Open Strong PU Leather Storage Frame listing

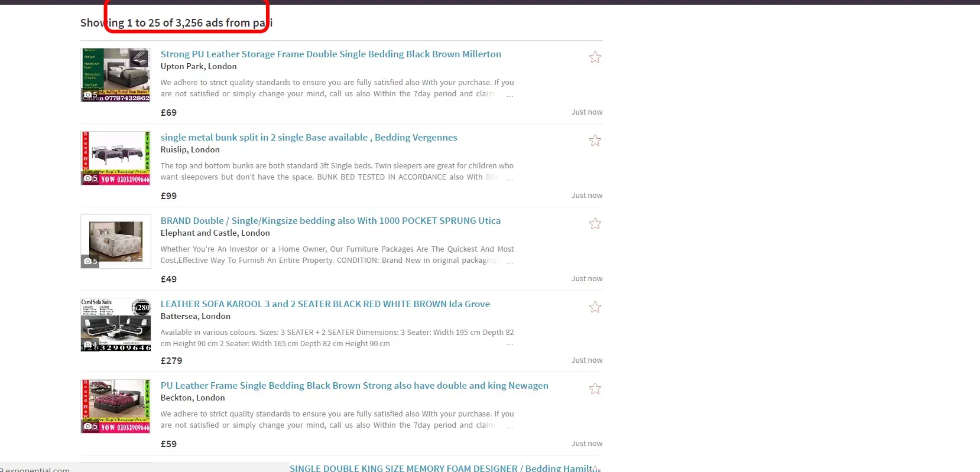(x=331, y=54)
